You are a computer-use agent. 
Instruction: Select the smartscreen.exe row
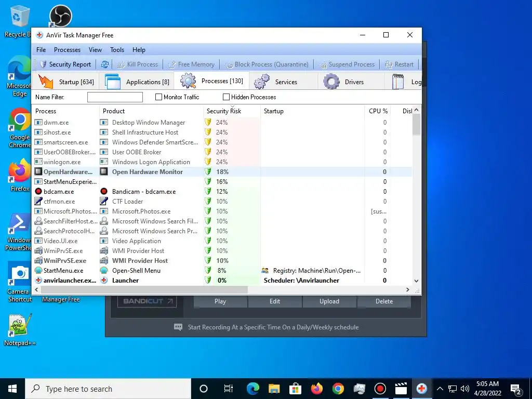222,142
